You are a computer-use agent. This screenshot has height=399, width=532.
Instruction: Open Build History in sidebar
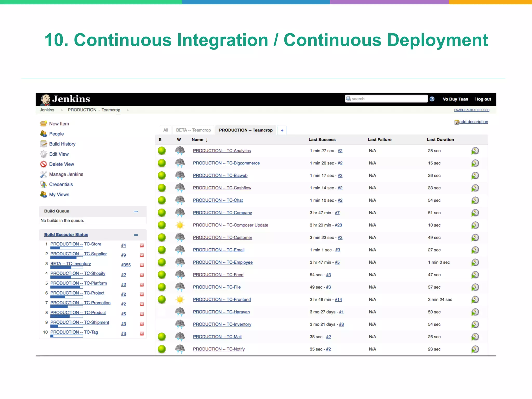click(62, 144)
